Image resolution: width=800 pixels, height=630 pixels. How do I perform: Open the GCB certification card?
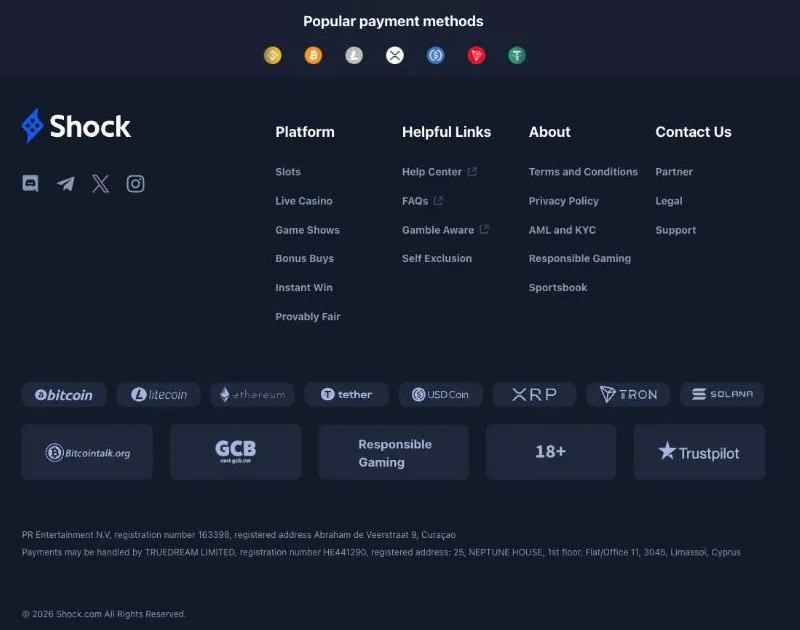(x=236, y=452)
